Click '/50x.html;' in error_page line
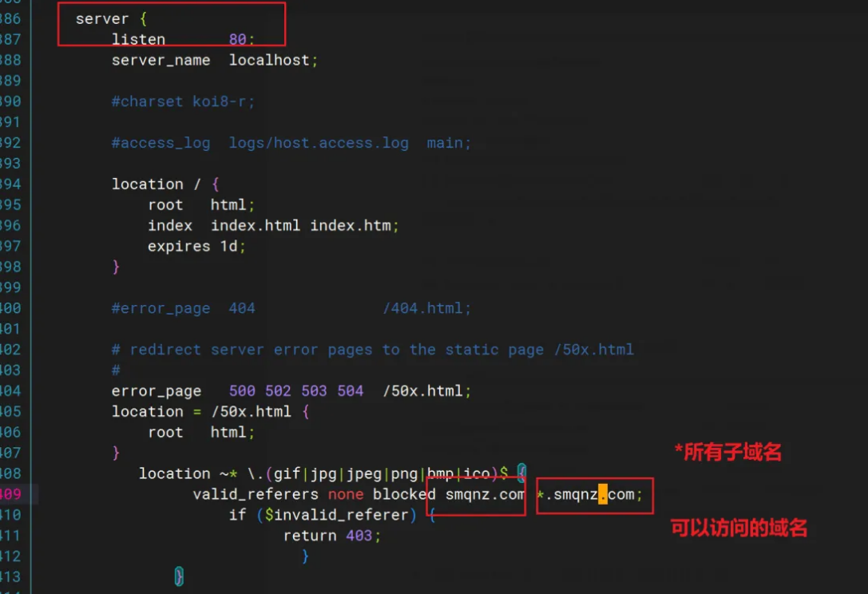Screen dimensions: 868x594 coord(426,391)
